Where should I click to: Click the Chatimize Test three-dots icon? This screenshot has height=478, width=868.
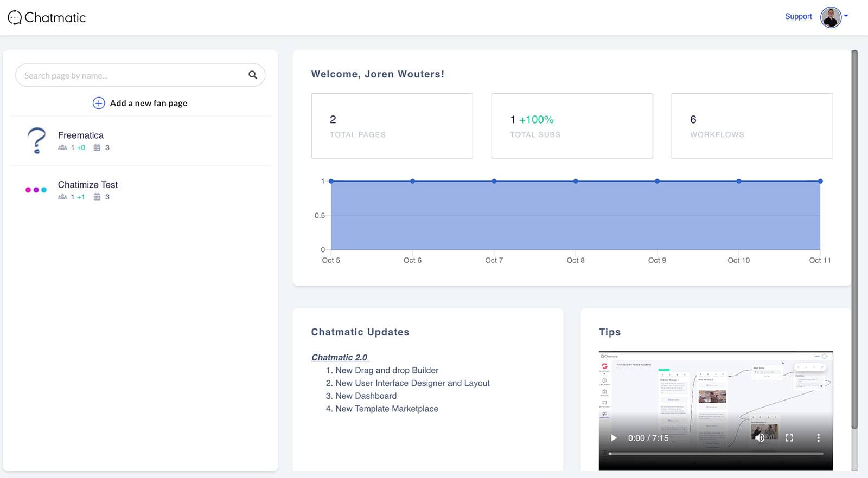(x=36, y=190)
